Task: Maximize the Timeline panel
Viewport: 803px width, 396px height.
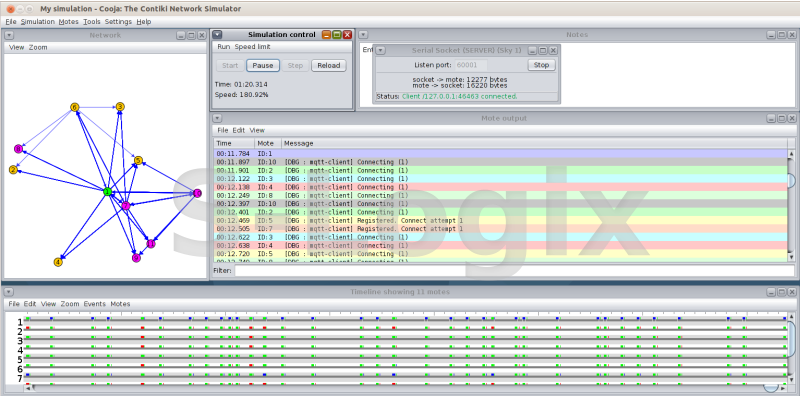Action: click(781, 292)
